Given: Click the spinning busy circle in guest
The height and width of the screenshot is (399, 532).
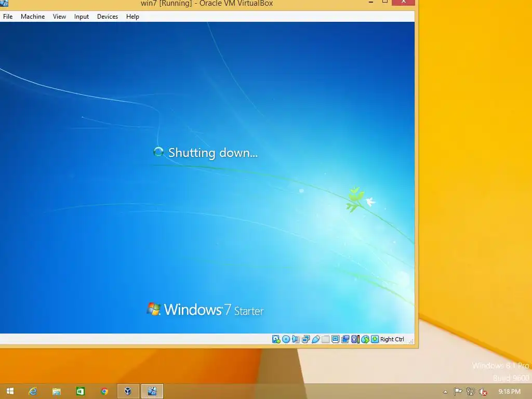Looking at the screenshot, I should 158,152.
